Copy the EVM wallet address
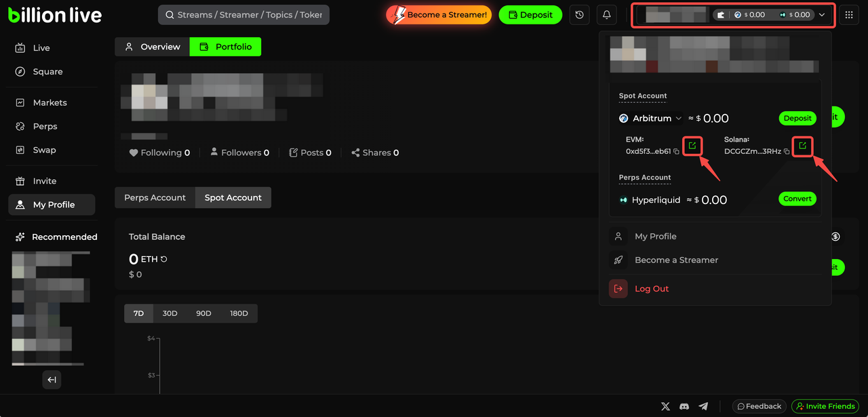This screenshot has width=868, height=417. [677, 152]
